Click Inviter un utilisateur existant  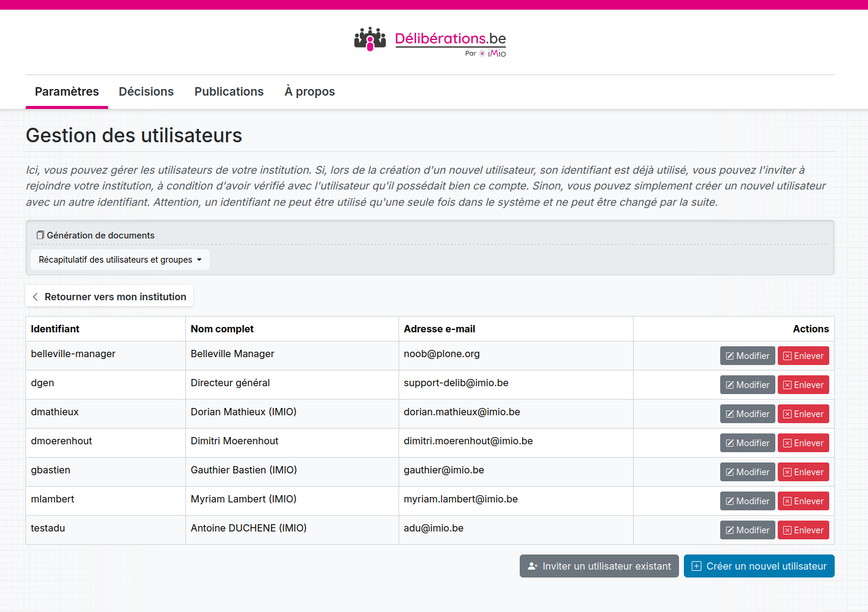tap(599, 566)
